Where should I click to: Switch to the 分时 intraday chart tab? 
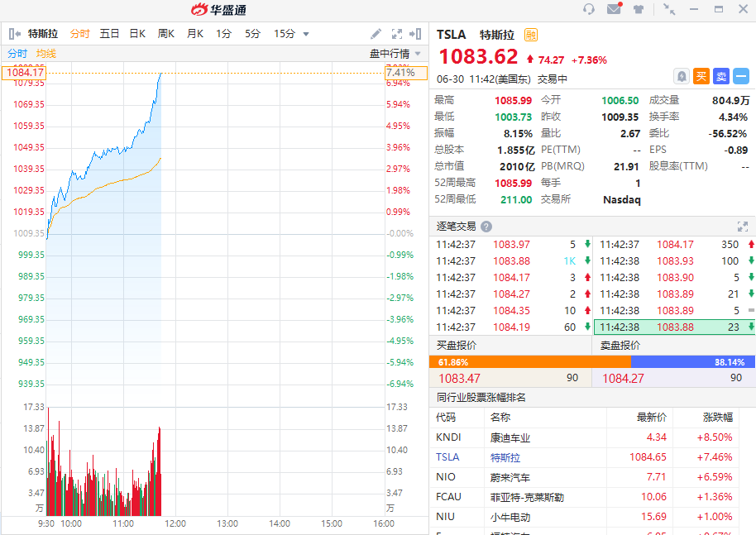(80, 34)
